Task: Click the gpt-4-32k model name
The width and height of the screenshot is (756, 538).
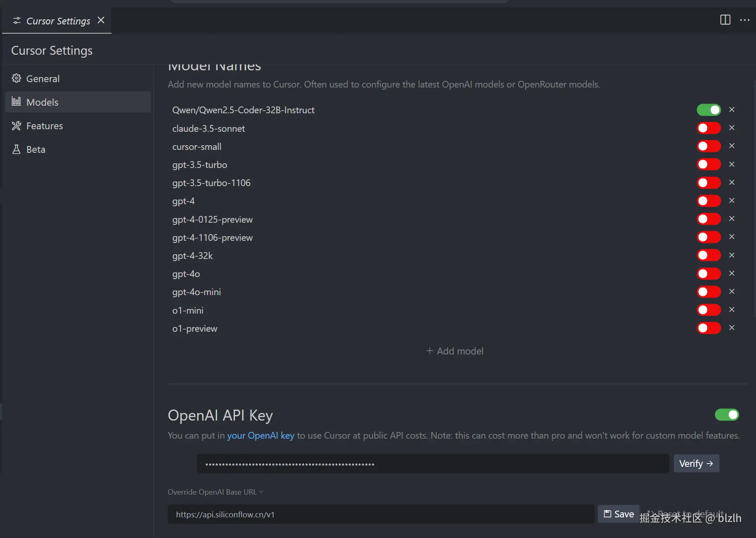Action: 192,256
